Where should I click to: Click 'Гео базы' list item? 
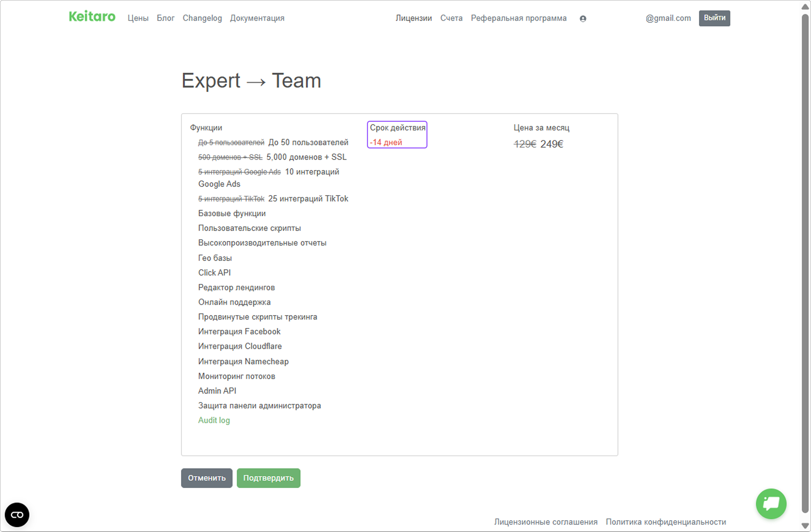215,258
